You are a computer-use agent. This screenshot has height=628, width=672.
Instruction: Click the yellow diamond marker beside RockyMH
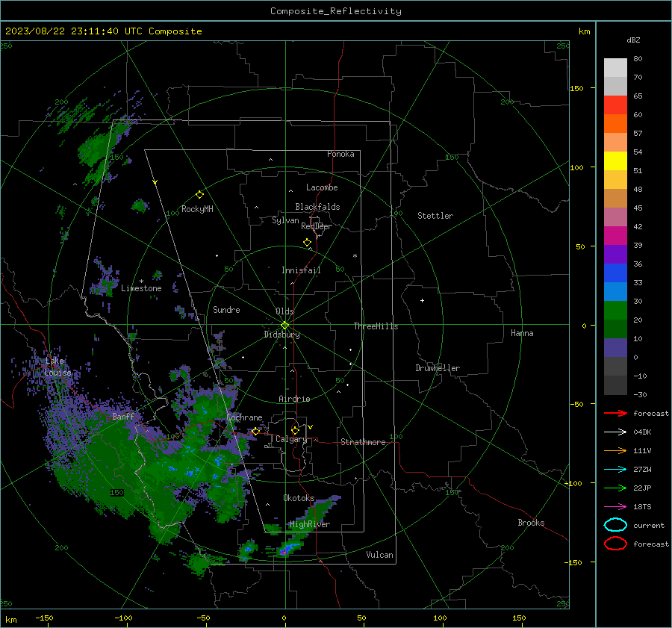click(199, 195)
